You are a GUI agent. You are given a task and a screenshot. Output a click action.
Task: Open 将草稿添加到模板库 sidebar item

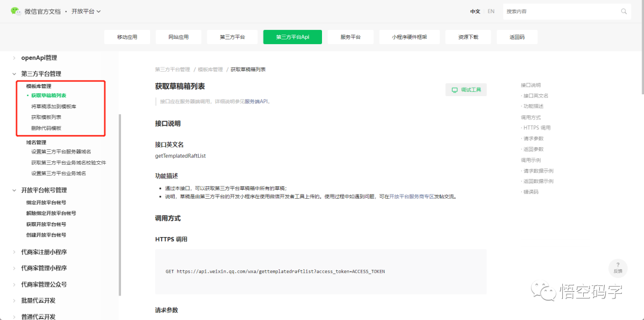point(54,106)
